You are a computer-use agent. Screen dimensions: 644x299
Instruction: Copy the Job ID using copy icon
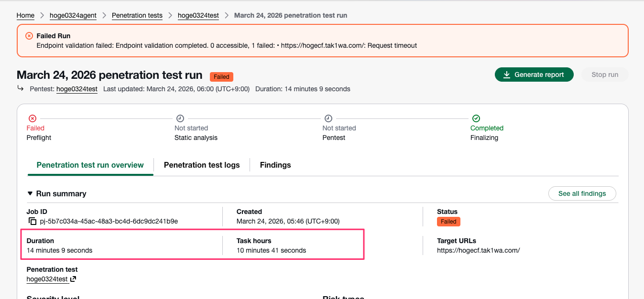coord(32,221)
